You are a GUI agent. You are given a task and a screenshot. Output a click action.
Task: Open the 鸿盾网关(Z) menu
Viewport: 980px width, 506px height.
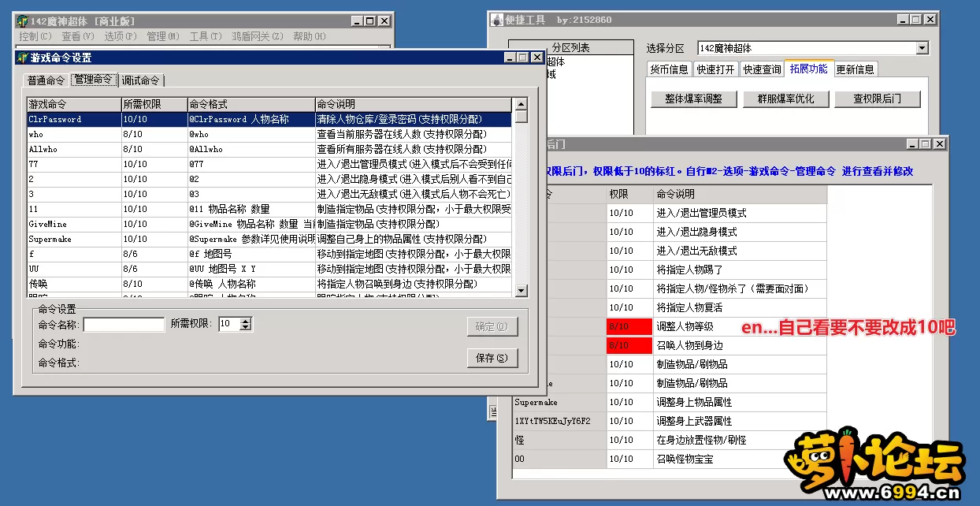(257, 36)
